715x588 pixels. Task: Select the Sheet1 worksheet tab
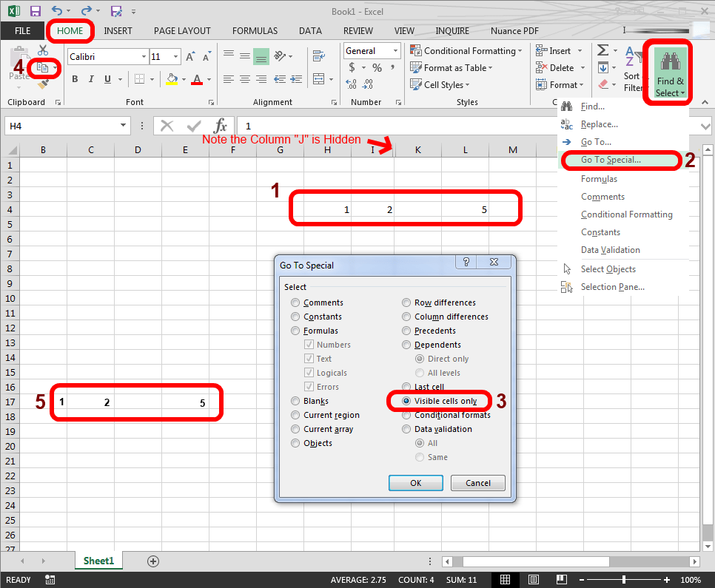[98, 561]
